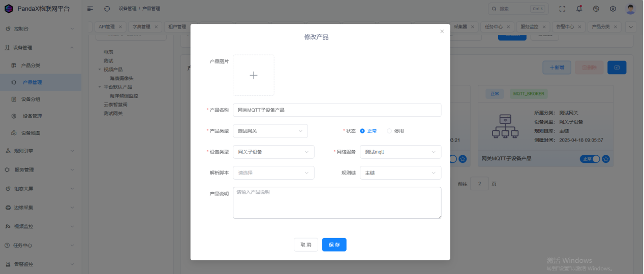This screenshot has height=274, width=644.
Task: Close the API管理 tab with its x
Action: click(x=120, y=27)
